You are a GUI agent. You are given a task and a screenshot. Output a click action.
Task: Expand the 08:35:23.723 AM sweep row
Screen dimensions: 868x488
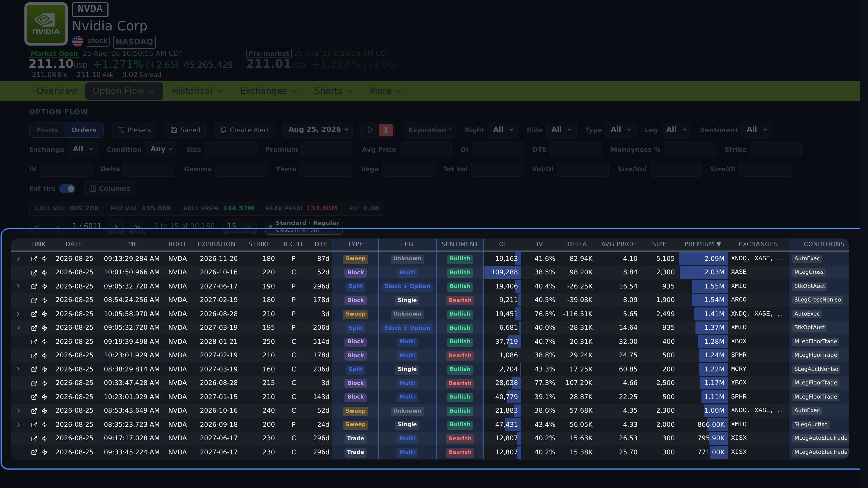[x=18, y=424]
